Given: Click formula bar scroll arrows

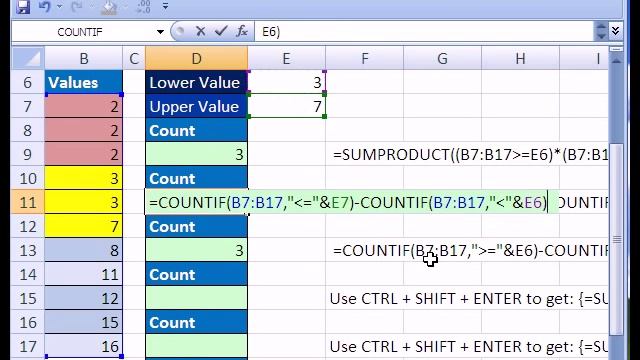Looking at the screenshot, I should [601, 31].
